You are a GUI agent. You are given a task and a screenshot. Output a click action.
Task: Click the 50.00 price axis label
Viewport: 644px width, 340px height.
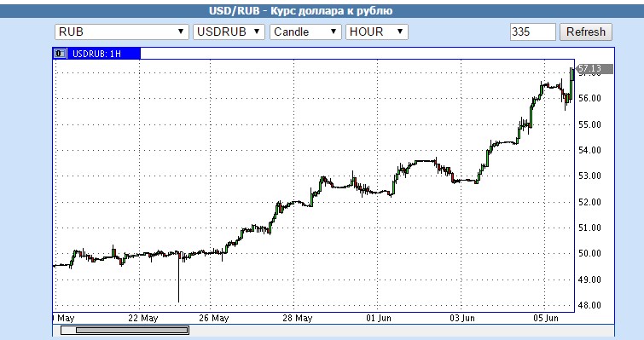pos(589,253)
